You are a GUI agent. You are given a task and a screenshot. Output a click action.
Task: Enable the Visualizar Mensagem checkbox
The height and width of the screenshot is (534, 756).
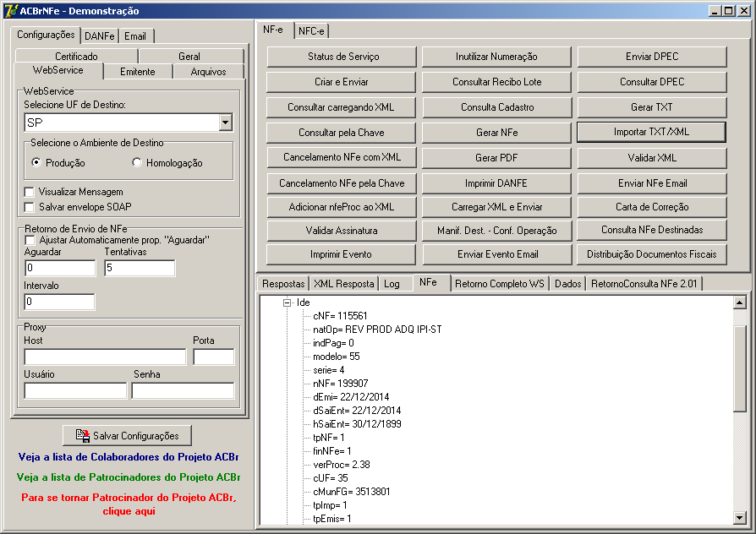coord(30,192)
